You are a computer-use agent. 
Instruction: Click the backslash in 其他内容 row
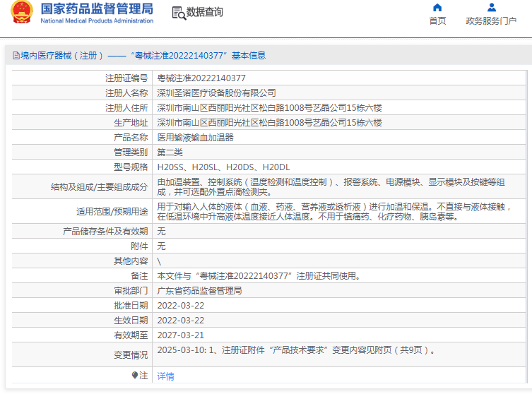pos(159,261)
